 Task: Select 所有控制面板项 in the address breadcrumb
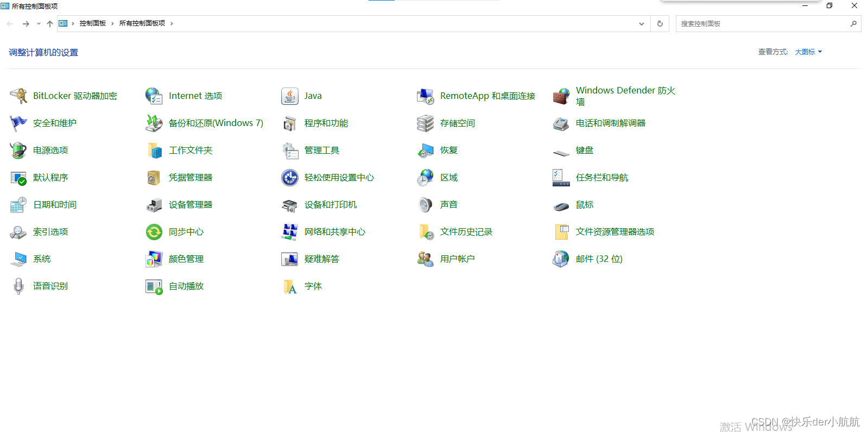pos(142,23)
